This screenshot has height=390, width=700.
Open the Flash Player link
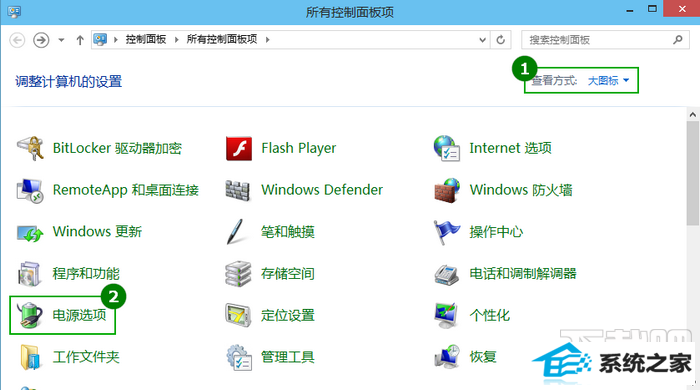(x=299, y=148)
